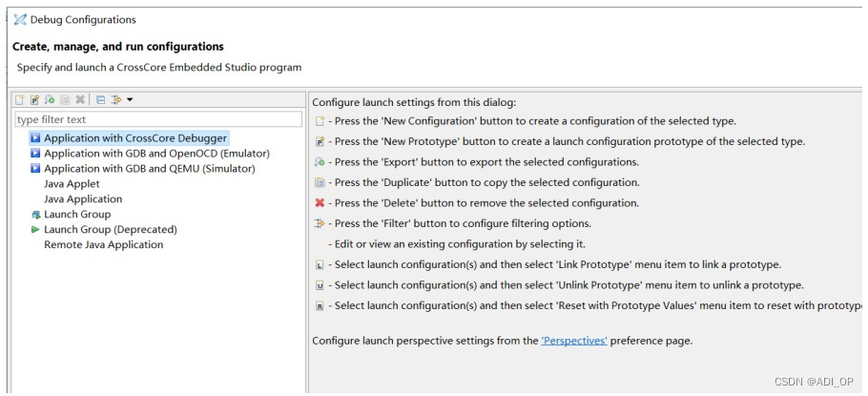This screenshot has width=868, height=396.
Task: Click the Filter toolbar icon
Action: [115, 99]
